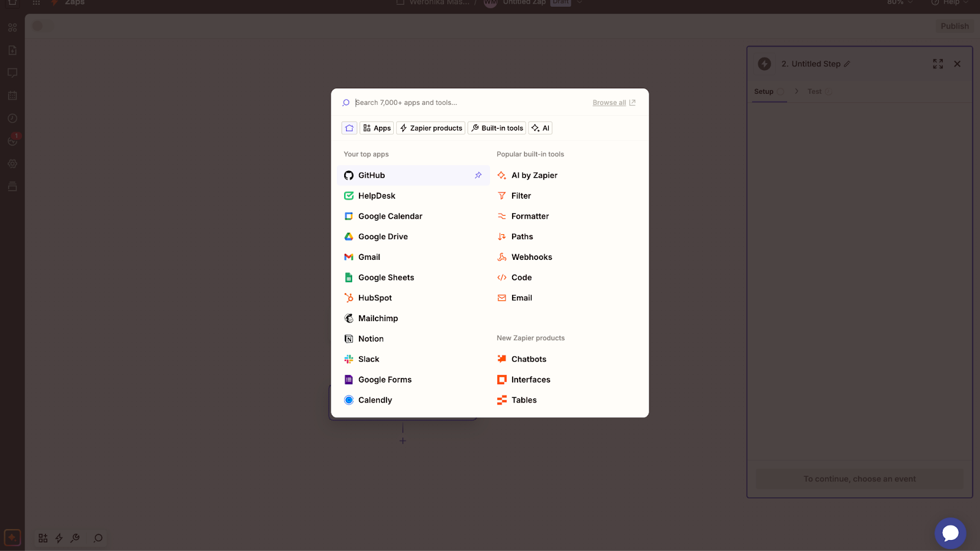980x551 pixels.
Task: Switch to Setup tab
Action: tap(769, 91)
